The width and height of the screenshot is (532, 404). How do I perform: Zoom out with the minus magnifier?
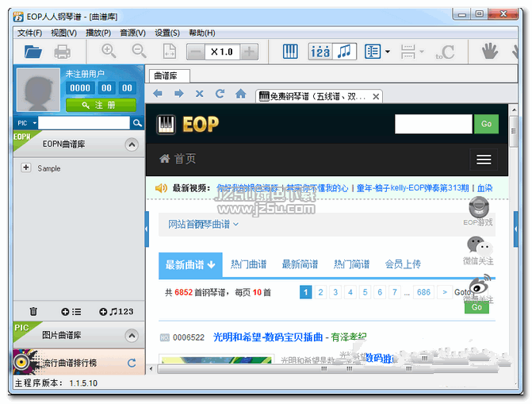pyautogui.click(x=139, y=51)
